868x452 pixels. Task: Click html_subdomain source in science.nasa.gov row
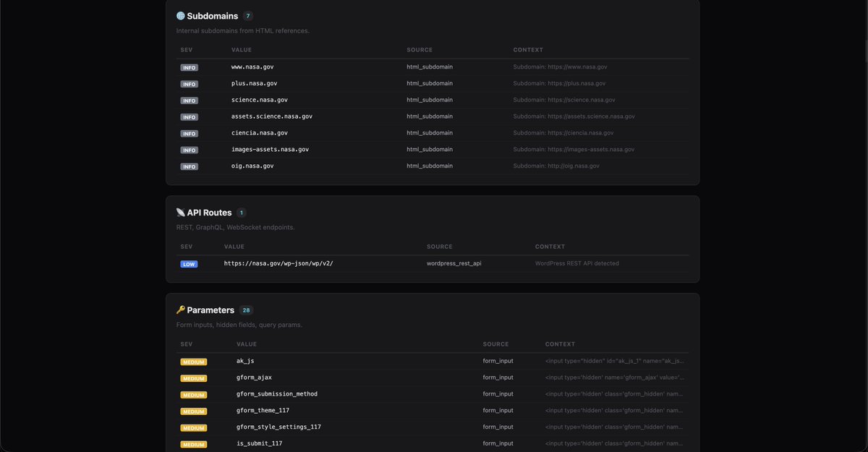pos(430,100)
